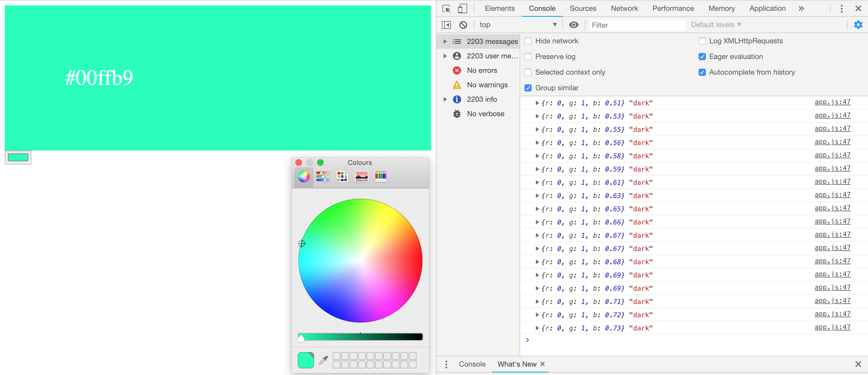Select the pencils picker icon
868x375 pixels.
(381, 176)
